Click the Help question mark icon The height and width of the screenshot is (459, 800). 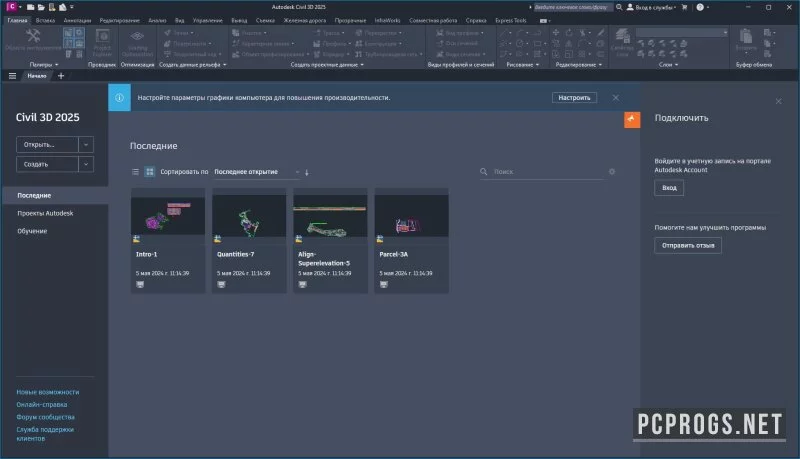(x=700, y=7)
